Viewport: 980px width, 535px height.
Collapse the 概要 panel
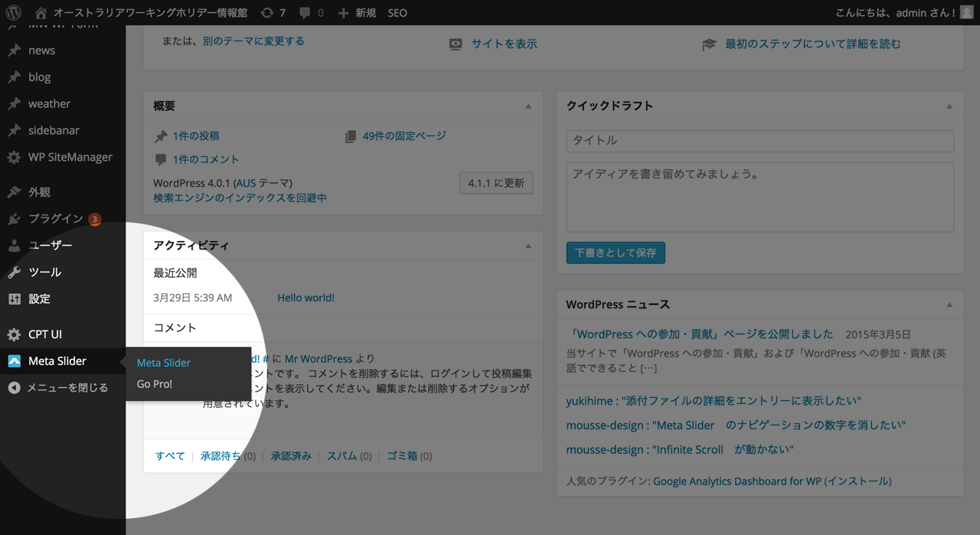click(x=528, y=106)
